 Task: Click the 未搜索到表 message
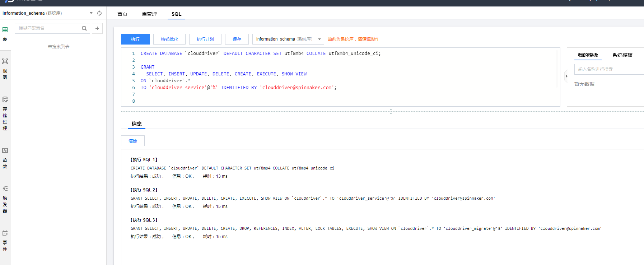pos(59,47)
